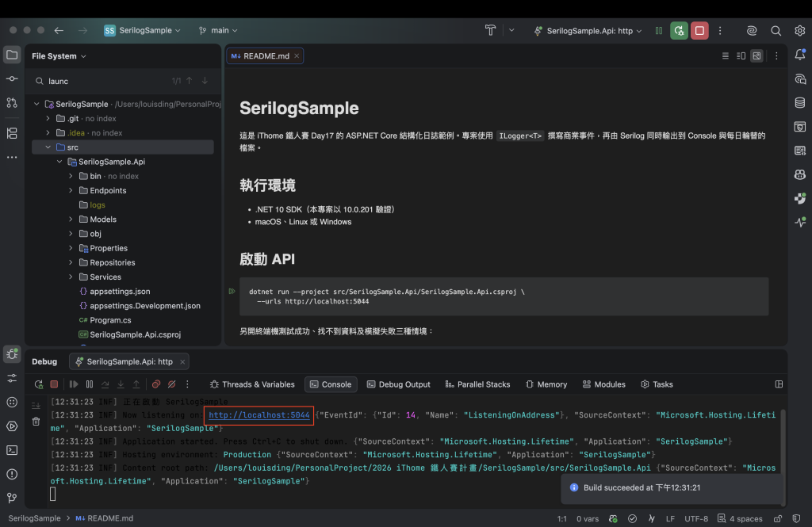The height and width of the screenshot is (527, 812).
Task: Open the Debug bug tool window
Action: (x=12, y=354)
